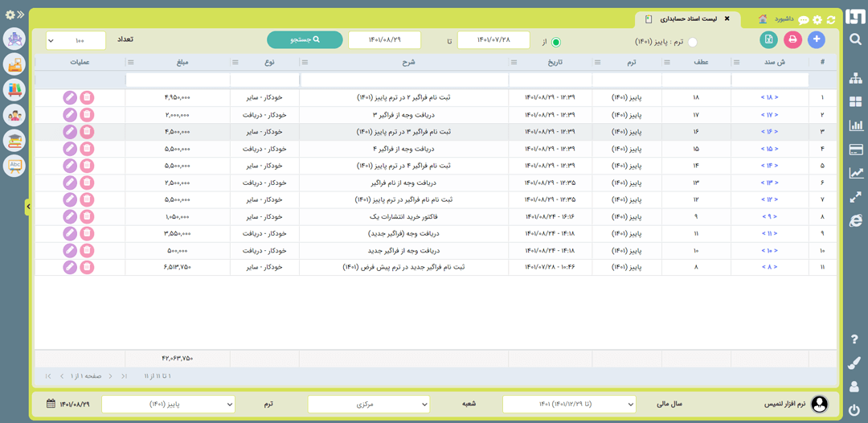Open the bar chart icon in right sidebar

tap(856, 125)
